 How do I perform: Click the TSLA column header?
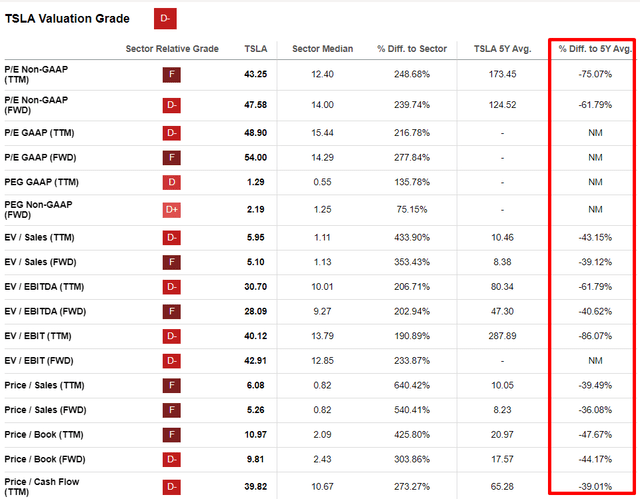pos(256,49)
